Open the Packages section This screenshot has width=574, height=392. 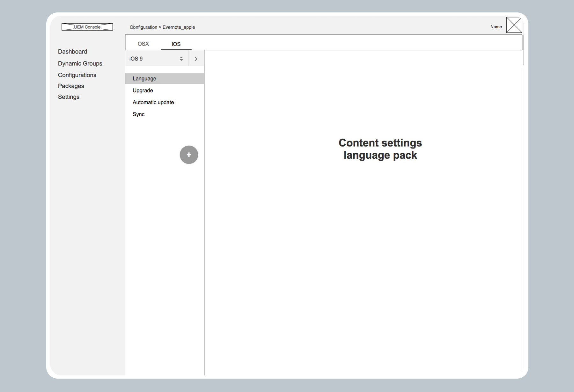(71, 86)
